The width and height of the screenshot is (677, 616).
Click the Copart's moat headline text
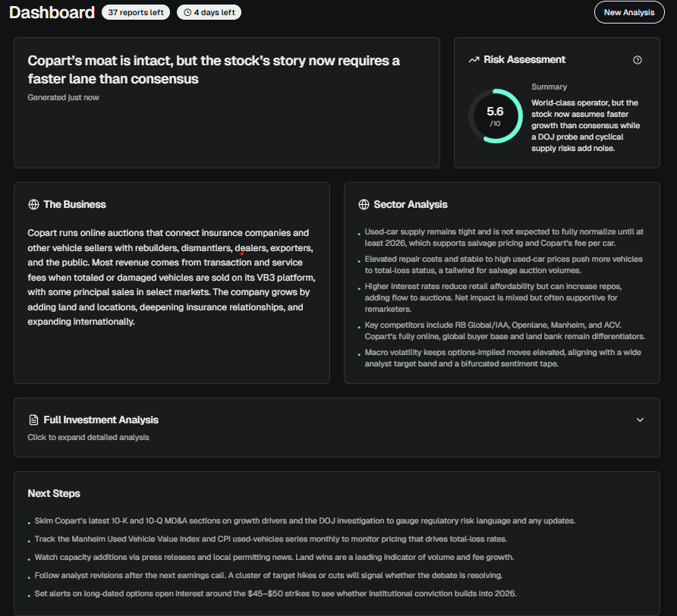(x=214, y=70)
